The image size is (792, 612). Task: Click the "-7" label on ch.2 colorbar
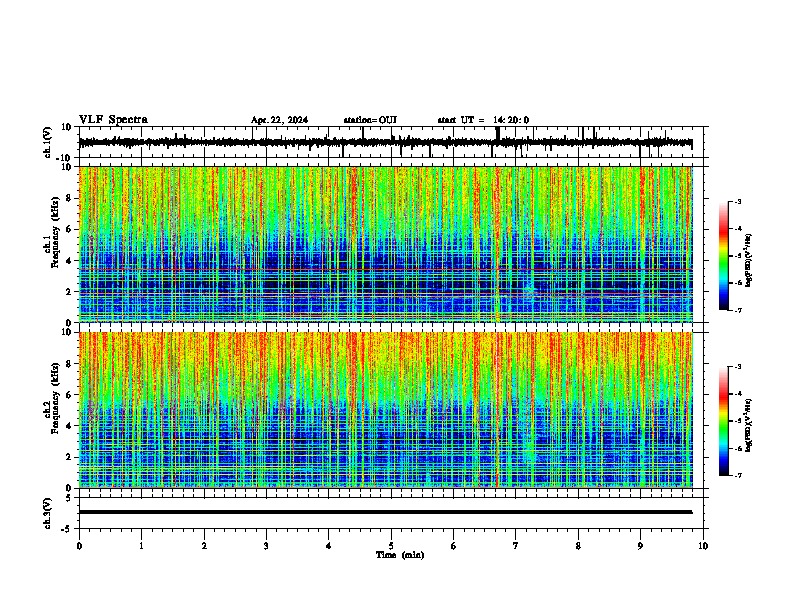pos(737,475)
